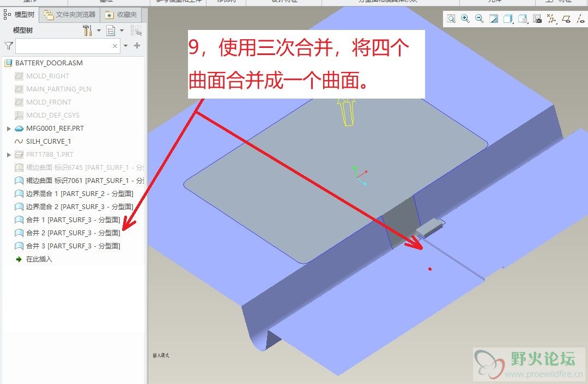The height and width of the screenshot is (384, 588).
Task: Click the BATTERY_DOOR.ASM assembly icon
Action: 8,63
